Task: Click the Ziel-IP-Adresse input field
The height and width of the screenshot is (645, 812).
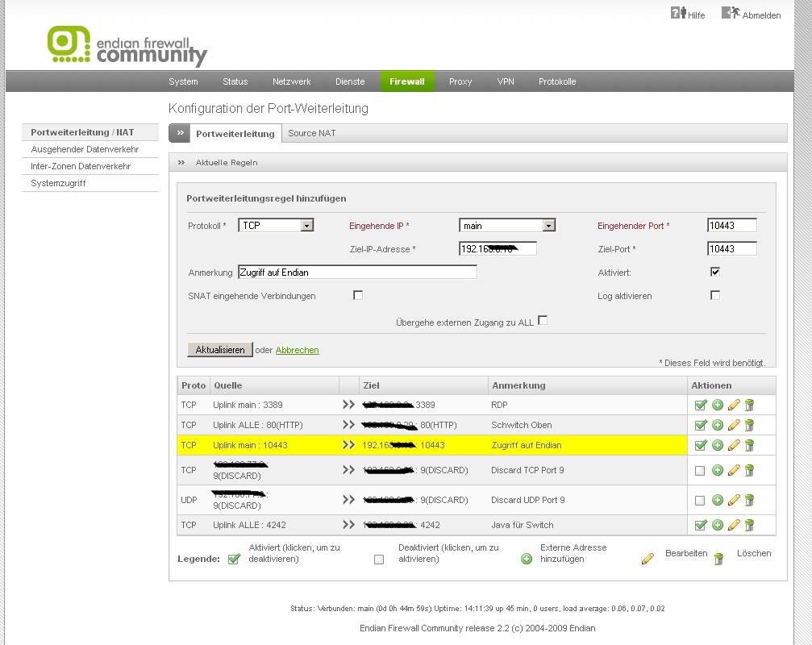Action: click(x=498, y=248)
